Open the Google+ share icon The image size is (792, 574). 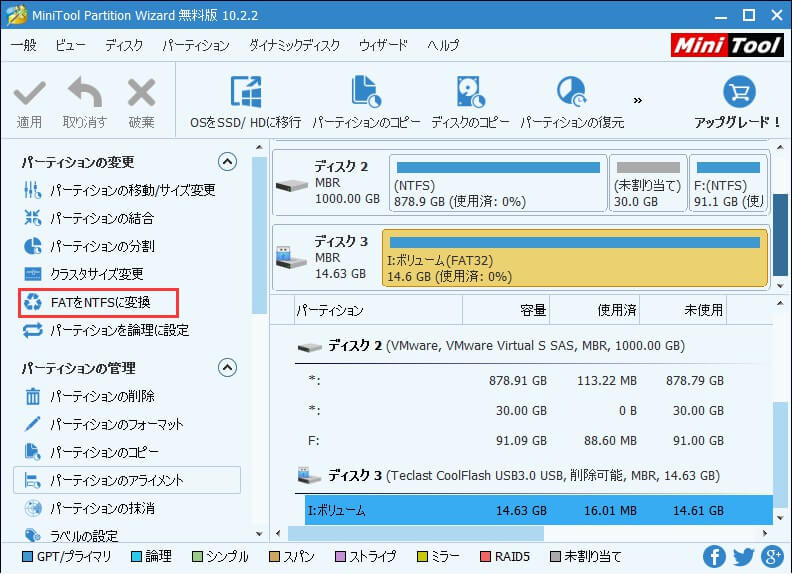tap(772, 556)
